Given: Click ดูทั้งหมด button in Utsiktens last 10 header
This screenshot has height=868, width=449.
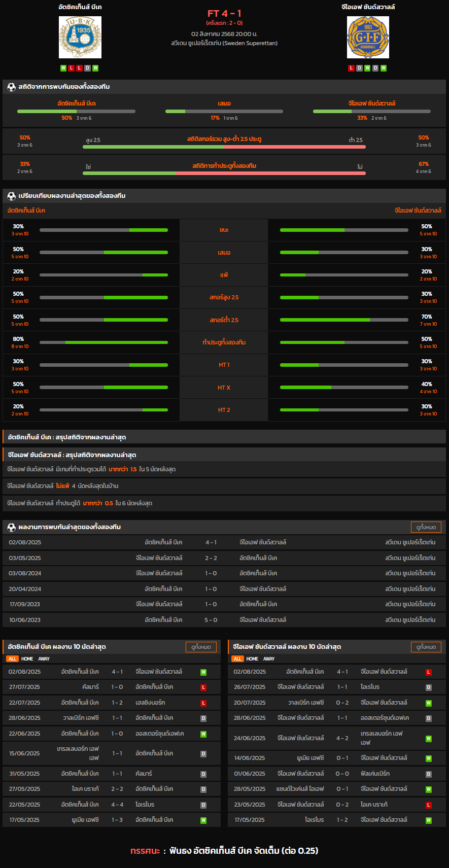Looking at the screenshot, I should pyautogui.click(x=201, y=647).
